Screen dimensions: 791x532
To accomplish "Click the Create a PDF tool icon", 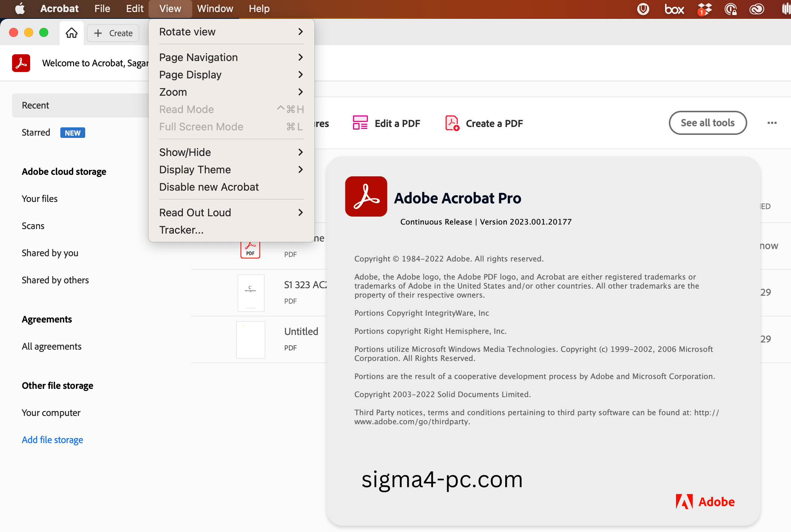I will 452,123.
